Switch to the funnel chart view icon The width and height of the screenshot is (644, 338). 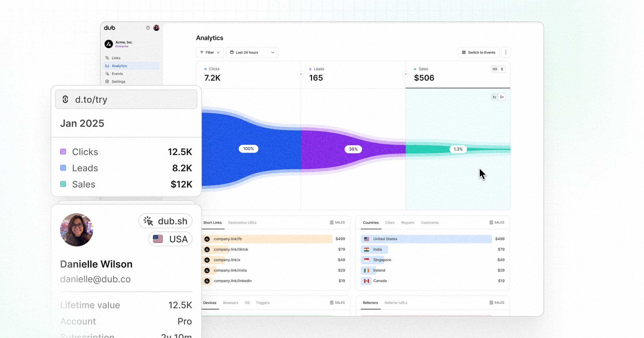point(502,97)
